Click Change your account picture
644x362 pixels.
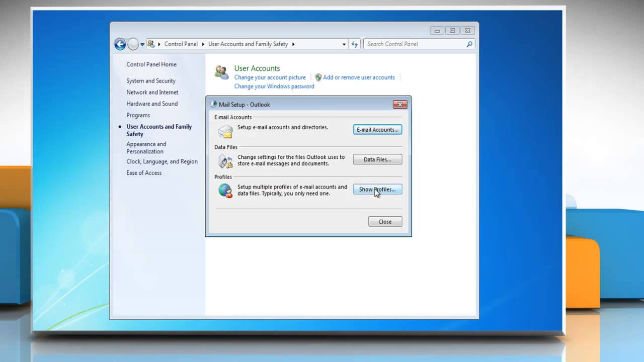270,77
